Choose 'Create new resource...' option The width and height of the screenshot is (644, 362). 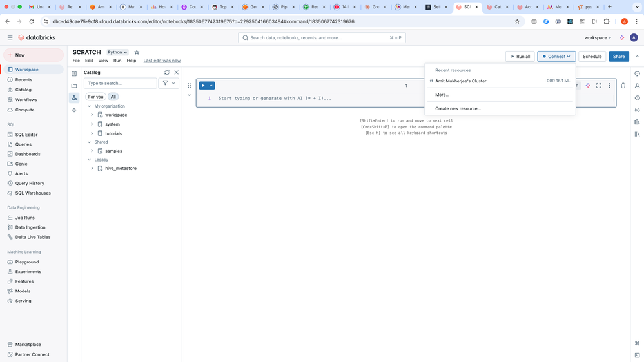tap(458, 109)
